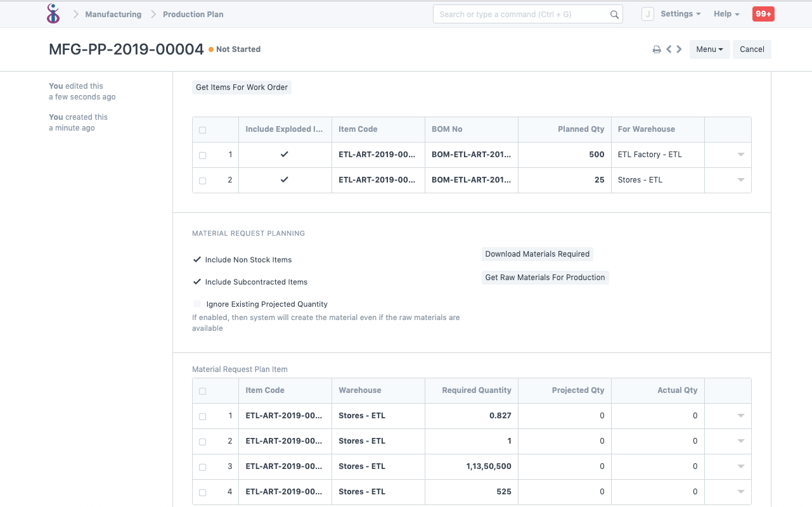Click Get Raw Materials For Production

[545, 277]
